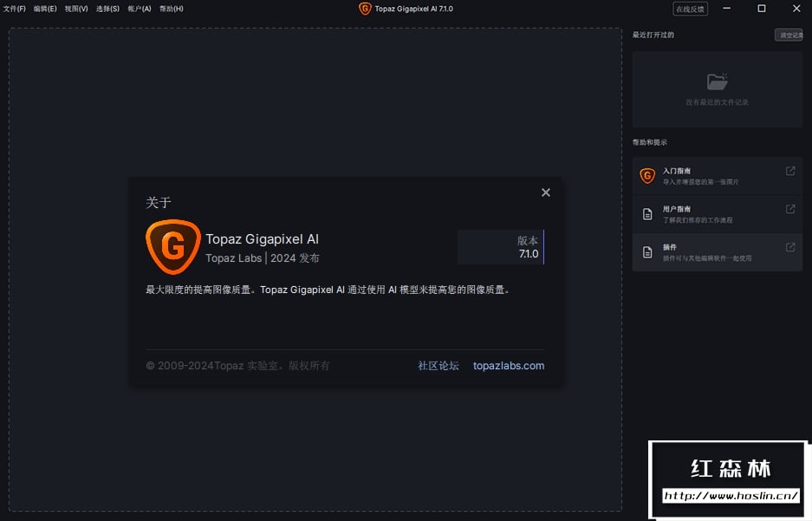Click the 最近打开过的 section heading
The width and height of the screenshot is (812, 521).
(653, 35)
